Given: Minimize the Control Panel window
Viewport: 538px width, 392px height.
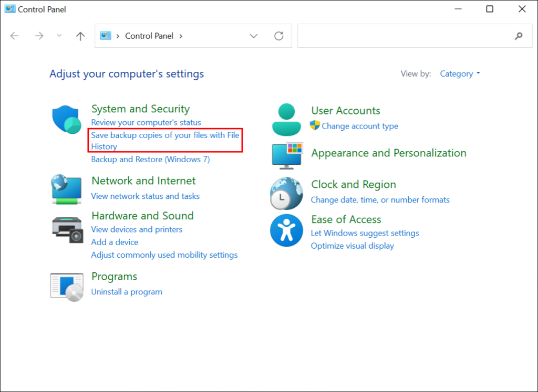Looking at the screenshot, I should 458,9.
